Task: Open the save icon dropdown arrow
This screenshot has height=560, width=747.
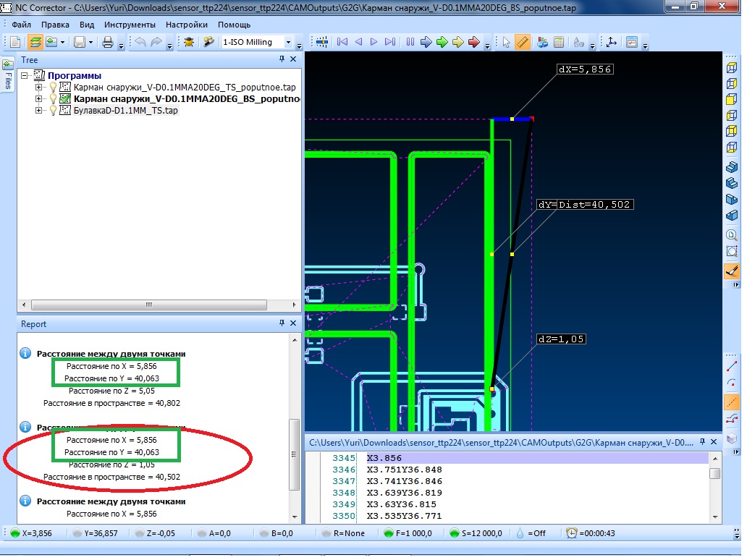Action: 90,43
